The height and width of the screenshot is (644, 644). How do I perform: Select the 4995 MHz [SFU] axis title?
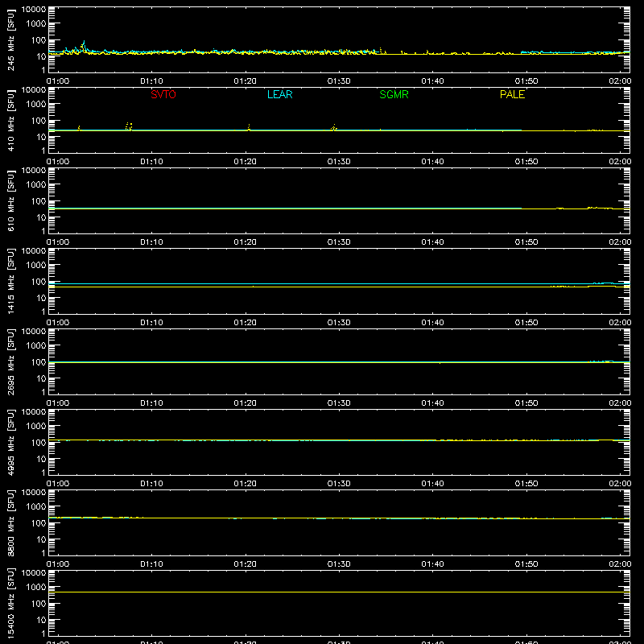click(x=11, y=442)
